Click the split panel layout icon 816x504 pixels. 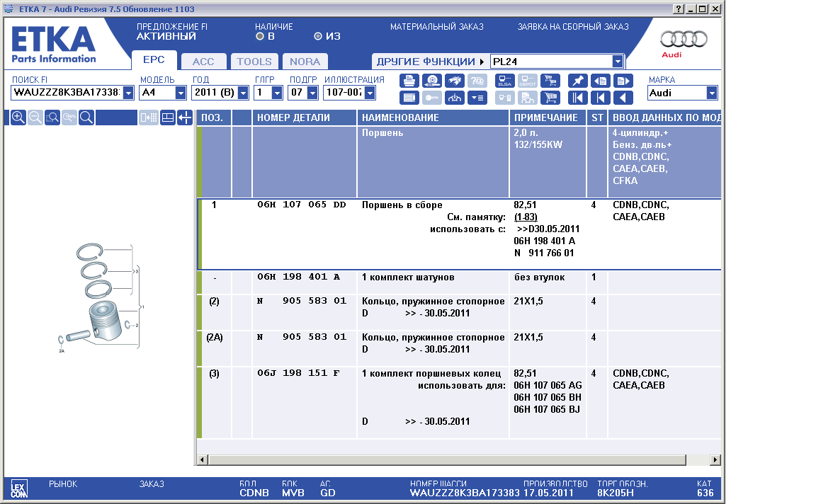pos(168,118)
